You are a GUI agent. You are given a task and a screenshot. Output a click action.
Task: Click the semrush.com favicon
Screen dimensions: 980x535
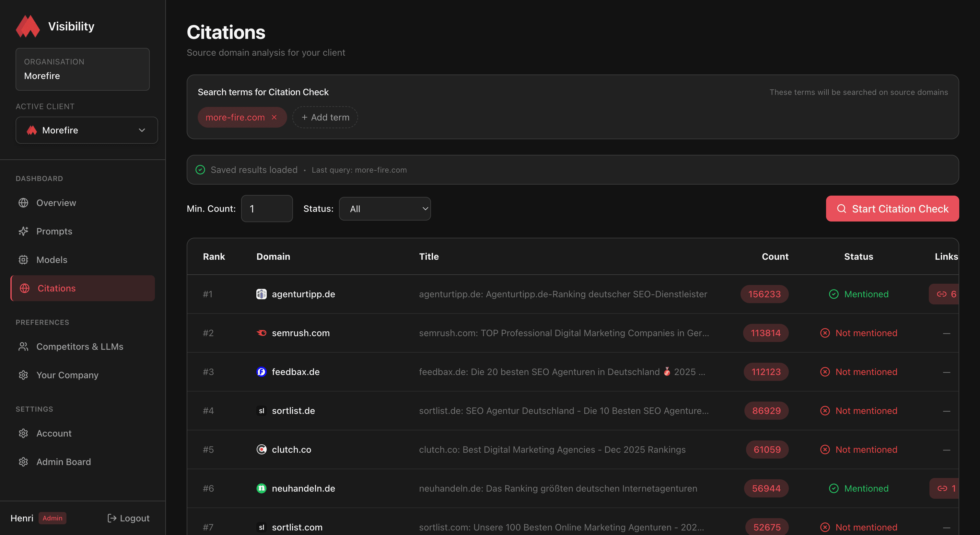(261, 333)
